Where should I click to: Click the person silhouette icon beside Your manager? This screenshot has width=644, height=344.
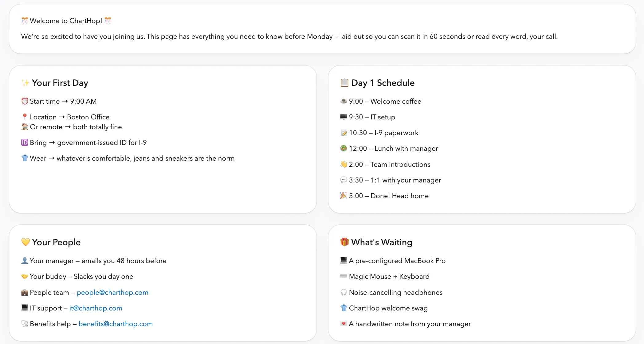(x=25, y=261)
